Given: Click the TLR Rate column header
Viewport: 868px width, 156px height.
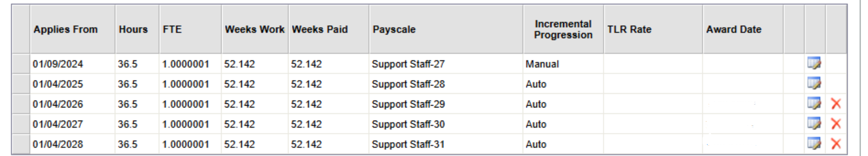Looking at the screenshot, I should [629, 29].
